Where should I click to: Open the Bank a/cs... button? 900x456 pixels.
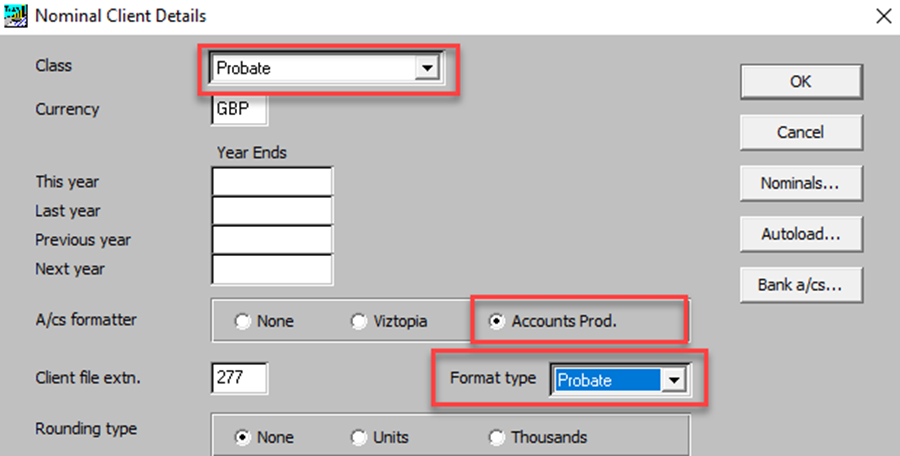click(801, 284)
